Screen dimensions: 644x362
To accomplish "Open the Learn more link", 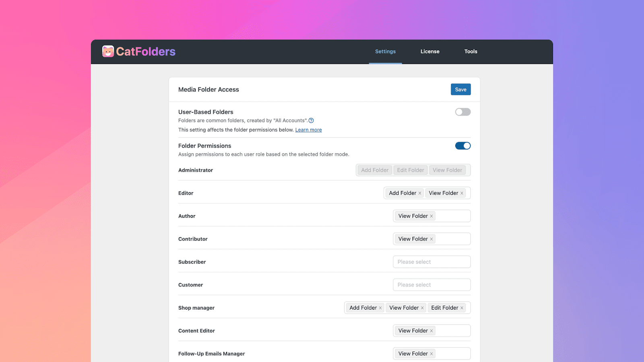I will tap(309, 130).
